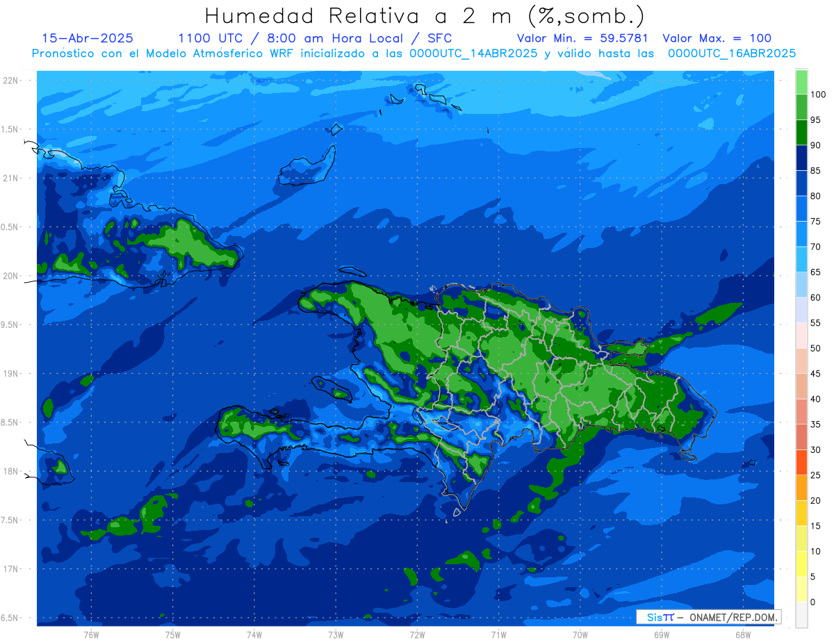834x644 pixels.
Task: Click the 50–55 pale pink legend swatch
Action: coord(801,336)
